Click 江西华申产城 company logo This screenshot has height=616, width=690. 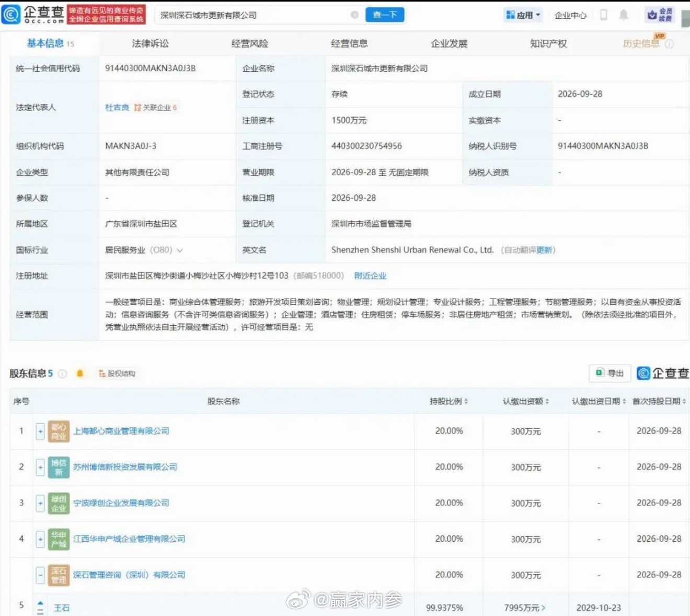pos(59,539)
